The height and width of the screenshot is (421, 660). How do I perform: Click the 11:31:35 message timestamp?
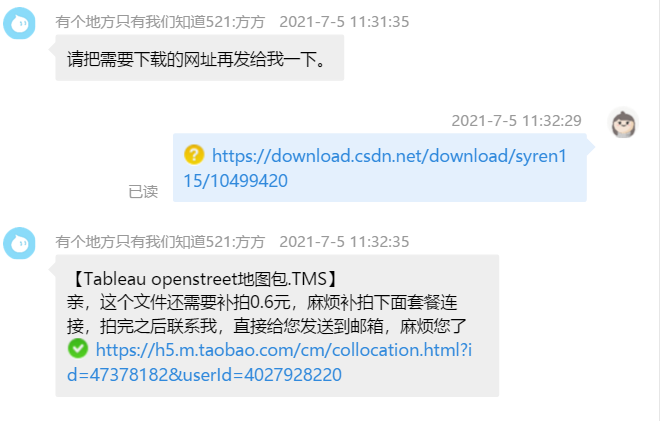[x=344, y=22]
